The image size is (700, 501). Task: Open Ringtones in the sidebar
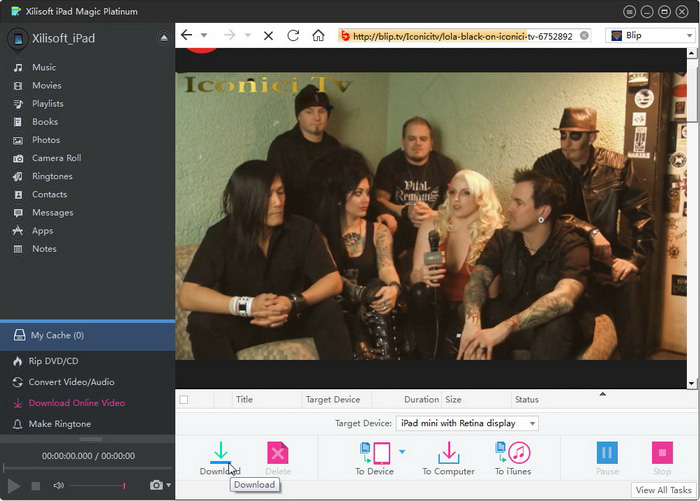tap(52, 176)
